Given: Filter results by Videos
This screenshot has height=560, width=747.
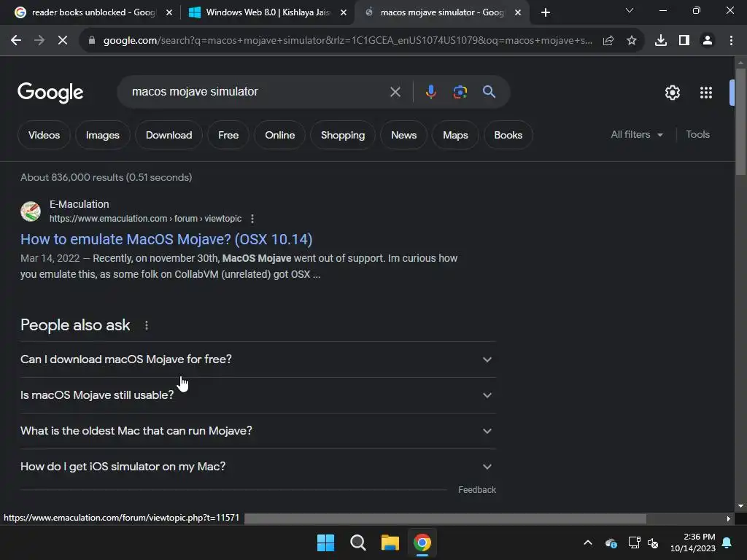Looking at the screenshot, I should click(44, 135).
